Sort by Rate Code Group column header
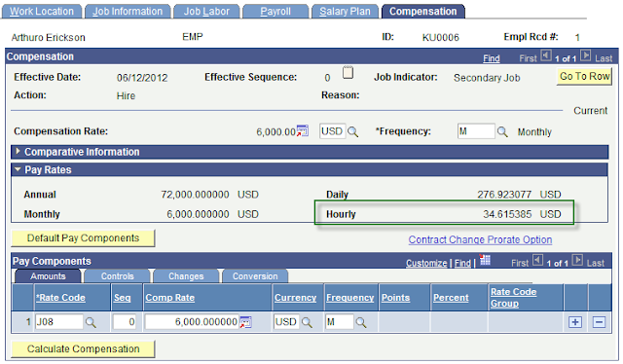The height and width of the screenshot is (364, 623). tap(513, 298)
